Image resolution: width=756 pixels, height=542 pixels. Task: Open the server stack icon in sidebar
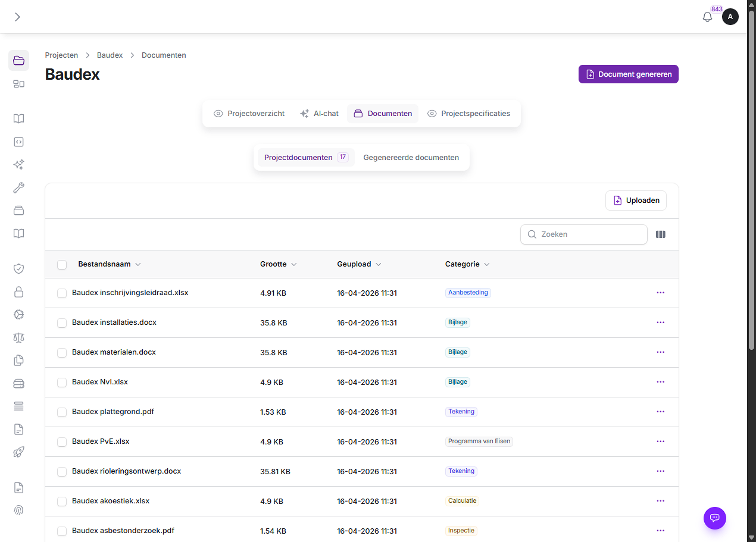[18, 383]
